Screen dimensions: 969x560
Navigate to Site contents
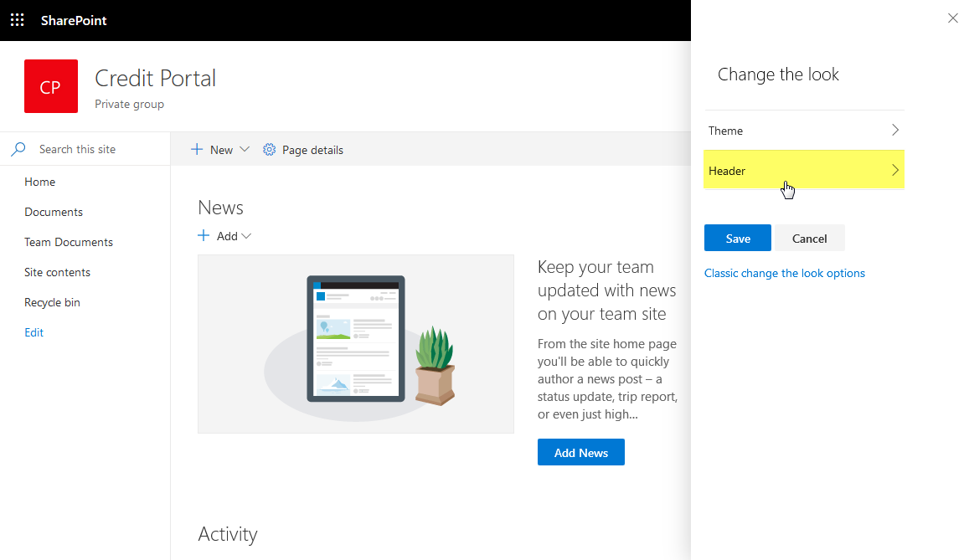(x=57, y=272)
